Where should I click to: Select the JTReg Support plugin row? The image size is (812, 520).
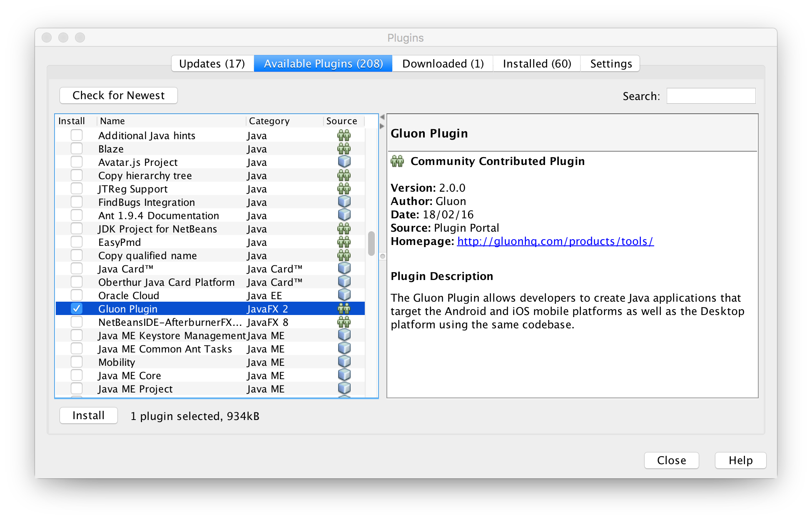click(x=210, y=189)
